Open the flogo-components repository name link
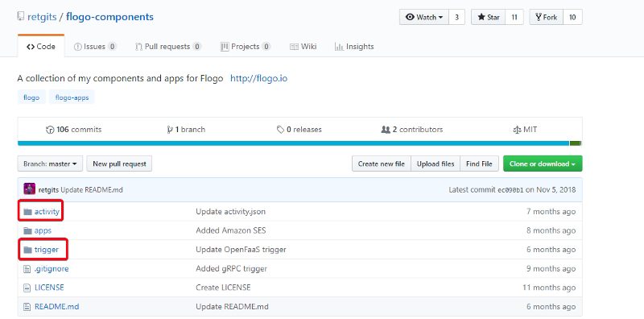 109,17
